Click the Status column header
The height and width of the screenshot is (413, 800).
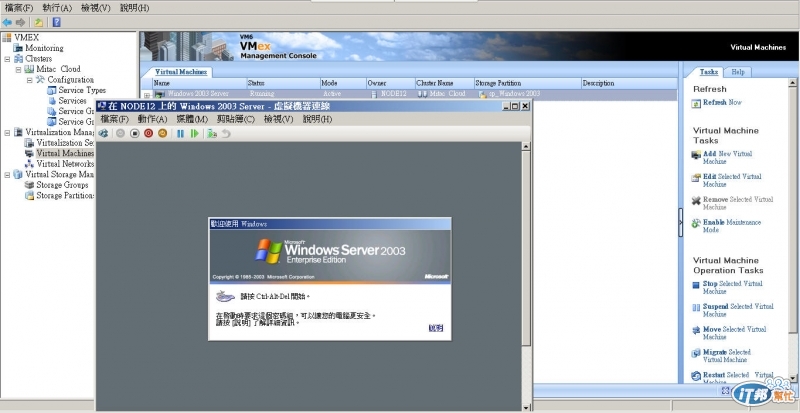click(x=283, y=83)
